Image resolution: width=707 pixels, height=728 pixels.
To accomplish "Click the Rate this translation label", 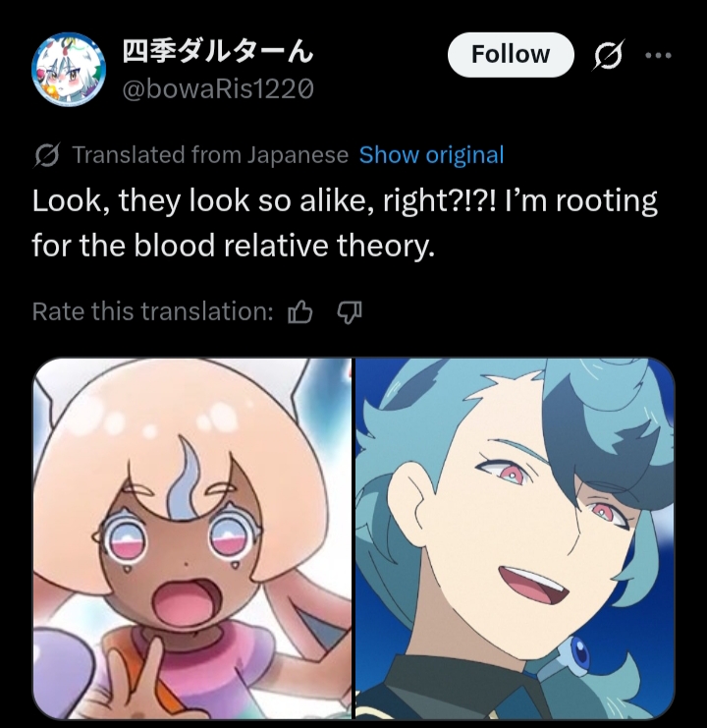I will 152,311.
